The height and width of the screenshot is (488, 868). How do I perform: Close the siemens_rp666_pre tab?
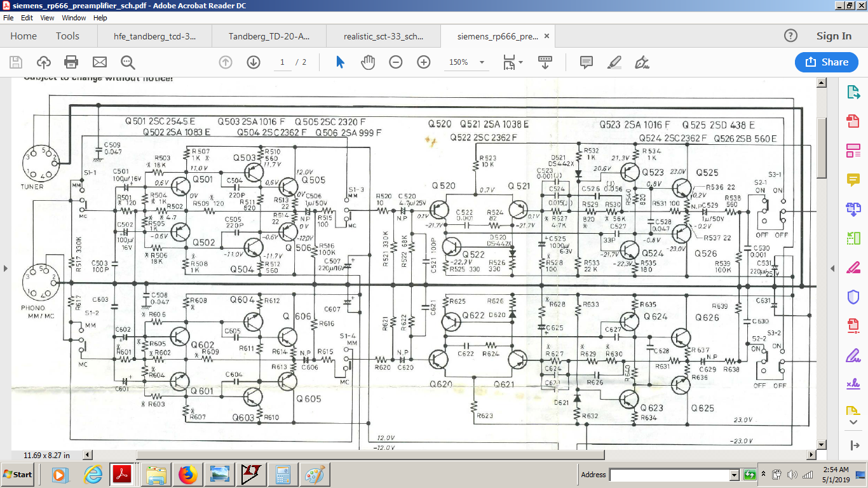546,36
